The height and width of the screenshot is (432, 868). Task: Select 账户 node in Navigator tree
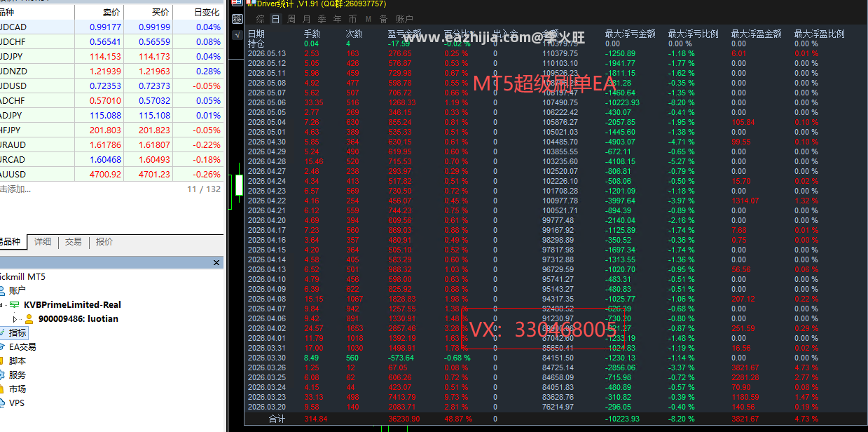coord(18,290)
